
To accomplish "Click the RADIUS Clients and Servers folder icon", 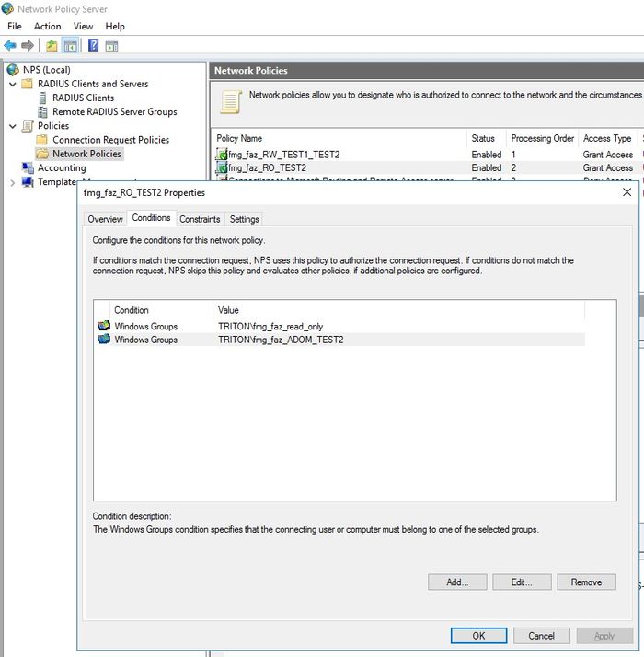I will click(x=27, y=84).
